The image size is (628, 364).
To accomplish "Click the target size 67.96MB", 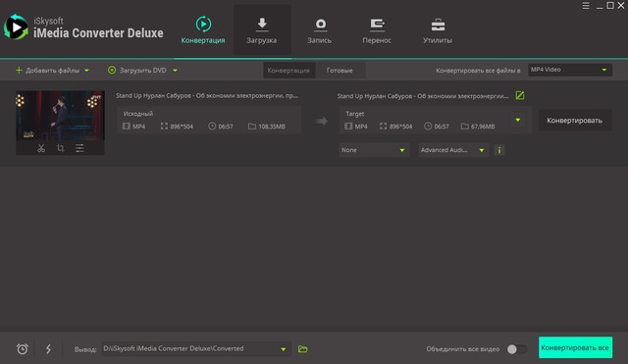I will [483, 127].
